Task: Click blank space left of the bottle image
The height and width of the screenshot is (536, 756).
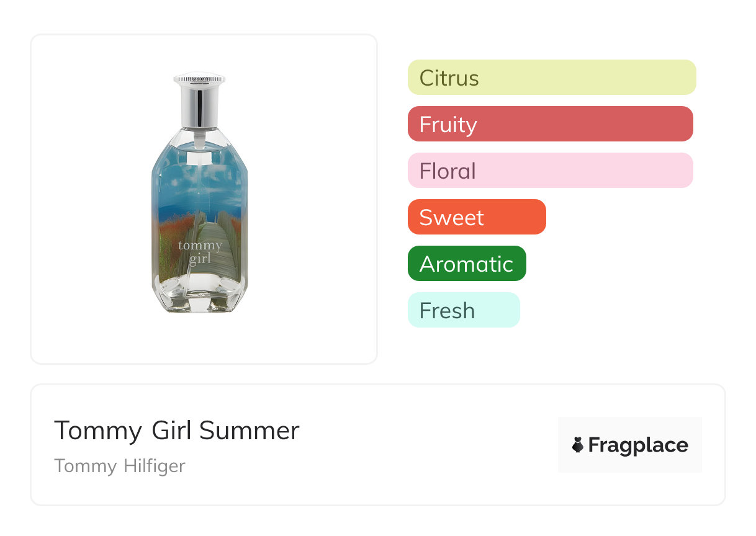Action: tap(87, 199)
